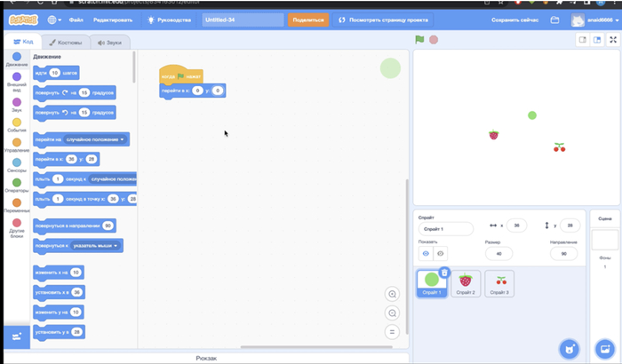Open the Файл menu
This screenshot has width=622, height=364.
click(x=76, y=19)
